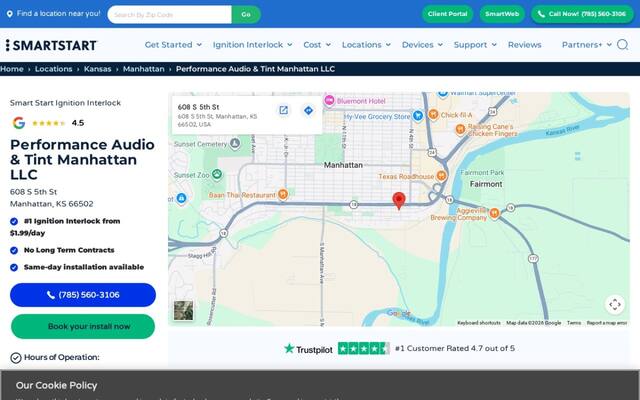Go to Locations breadcrumb

click(53, 69)
